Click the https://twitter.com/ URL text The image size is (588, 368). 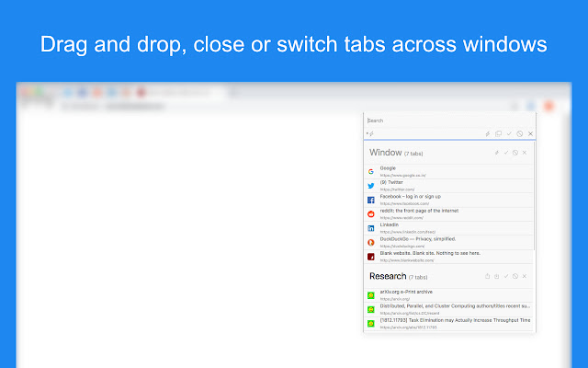[x=397, y=190]
